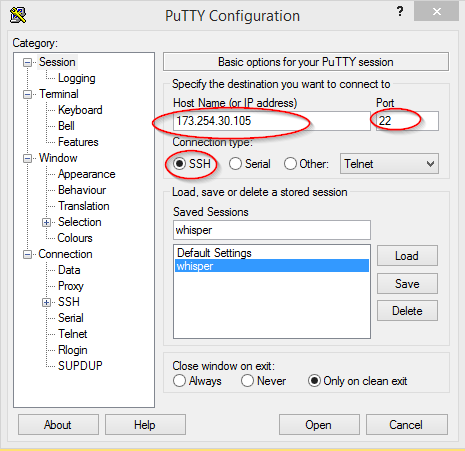Open the Window category
This screenshot has height=451, width=465.
pos(58,158)
